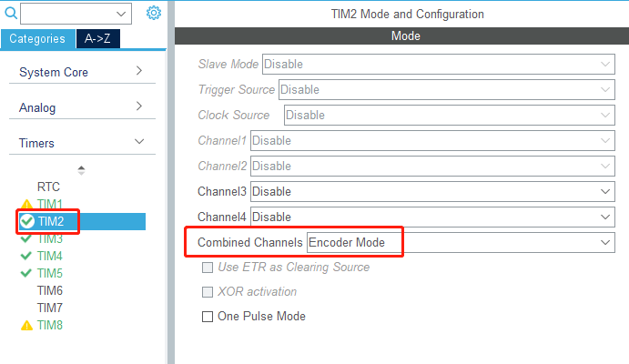This screenshot has width=629, height=364.
Task: Click the search combo box field
Action: tap(76, 14)
